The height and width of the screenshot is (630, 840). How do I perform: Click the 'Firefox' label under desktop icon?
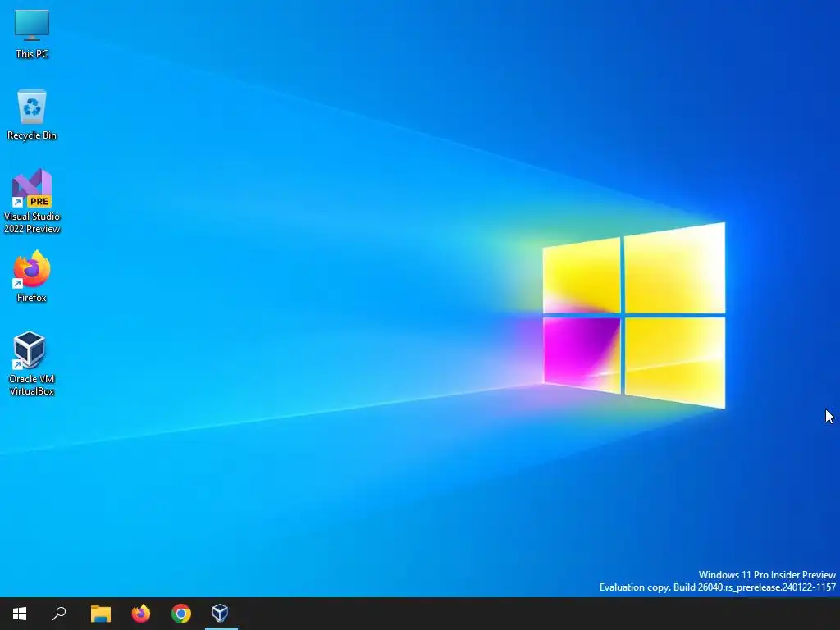[32, 298]
